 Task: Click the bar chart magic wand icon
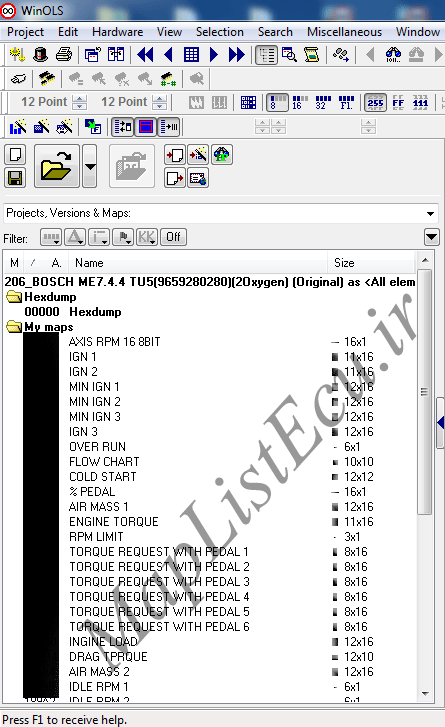coord(18,127)
